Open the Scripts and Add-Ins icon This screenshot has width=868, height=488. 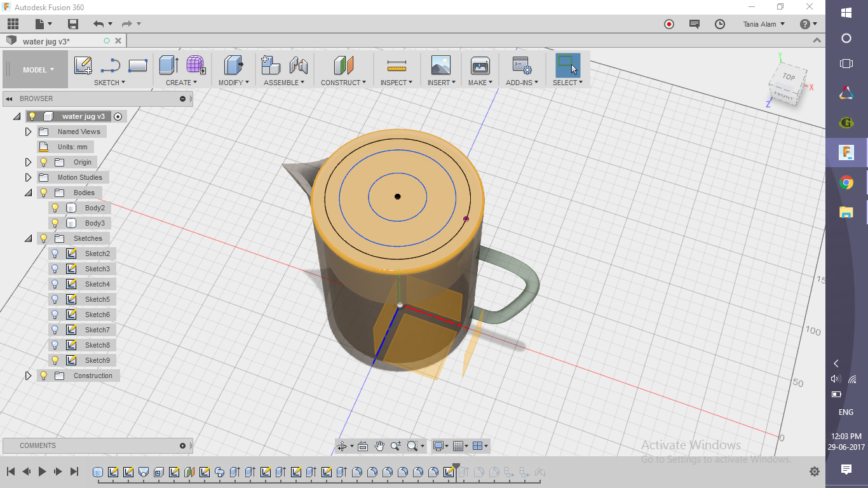[x=522, y=65]
